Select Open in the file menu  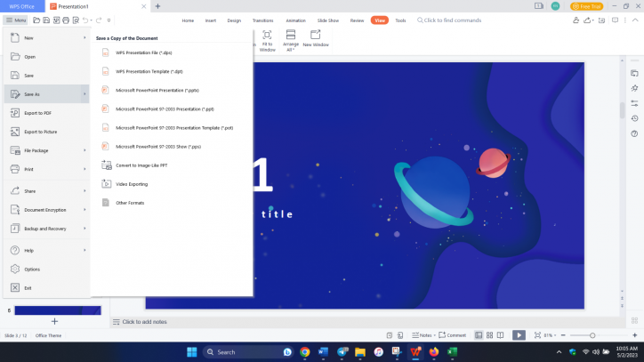click(x=46, y=57)
